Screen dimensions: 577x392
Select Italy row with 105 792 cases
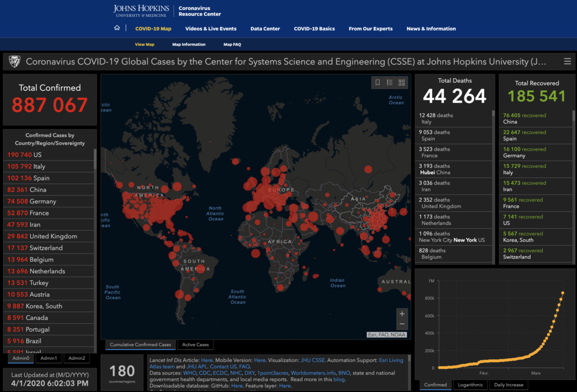(x=48, y=166)
